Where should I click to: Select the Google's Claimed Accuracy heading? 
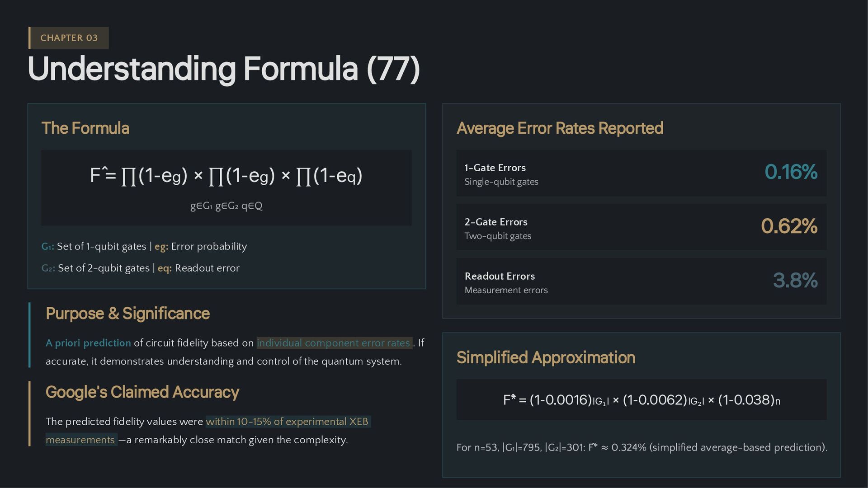142,392
